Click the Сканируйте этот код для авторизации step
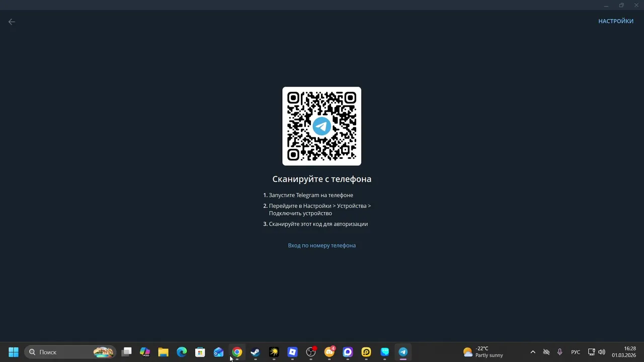The height and width of the screenshot is (362, 644). pos(318,224)
